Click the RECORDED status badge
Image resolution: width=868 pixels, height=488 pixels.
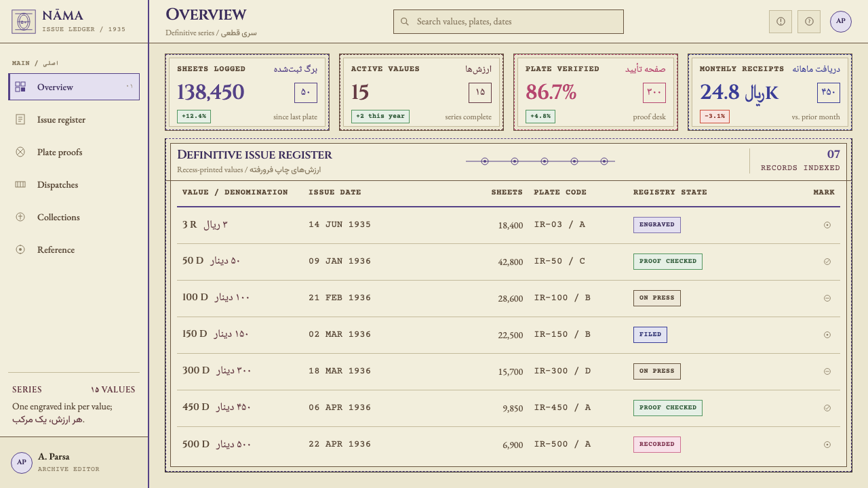coord(657,445)
